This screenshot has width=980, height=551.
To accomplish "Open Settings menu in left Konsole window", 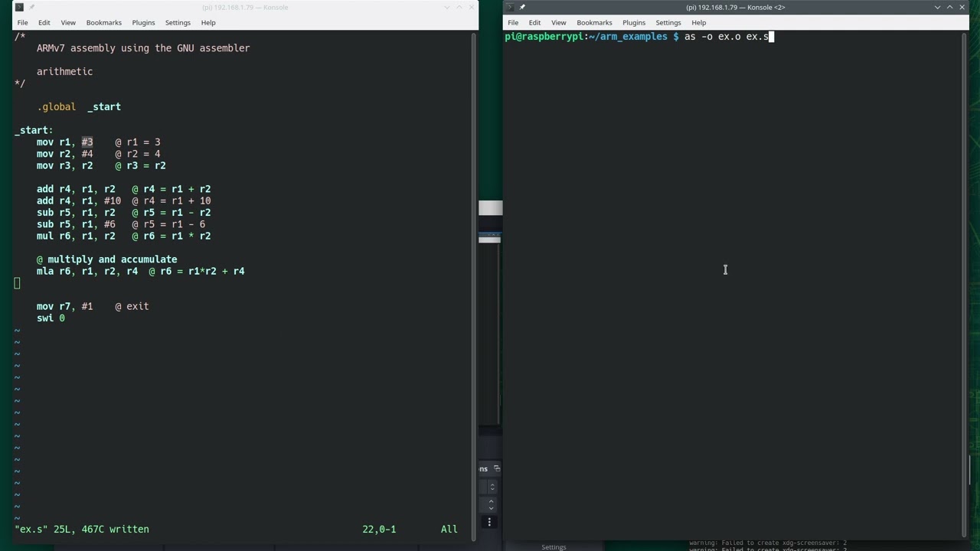I will pos(178,22).
